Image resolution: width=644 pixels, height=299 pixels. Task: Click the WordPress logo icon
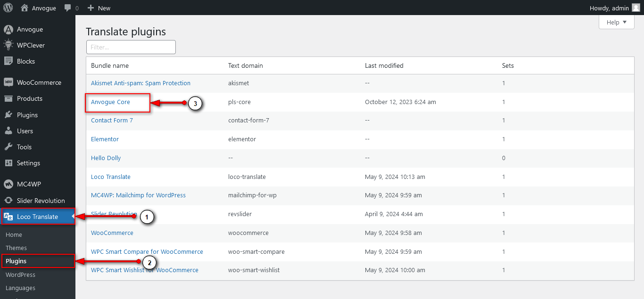coord(8,8)
